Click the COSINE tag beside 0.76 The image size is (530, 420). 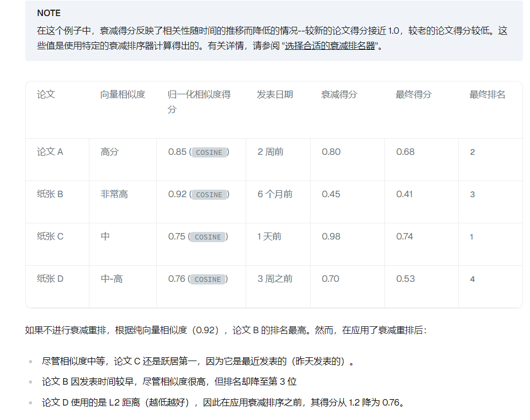click(x=208, y=279)
